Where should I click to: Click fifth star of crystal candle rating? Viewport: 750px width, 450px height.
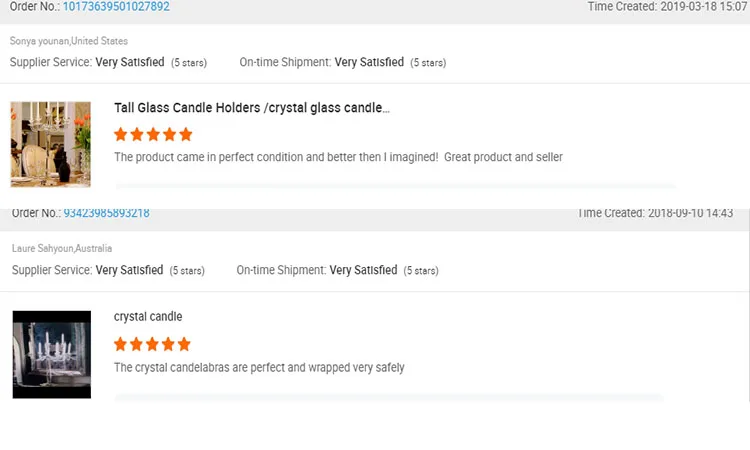(184, 344)
